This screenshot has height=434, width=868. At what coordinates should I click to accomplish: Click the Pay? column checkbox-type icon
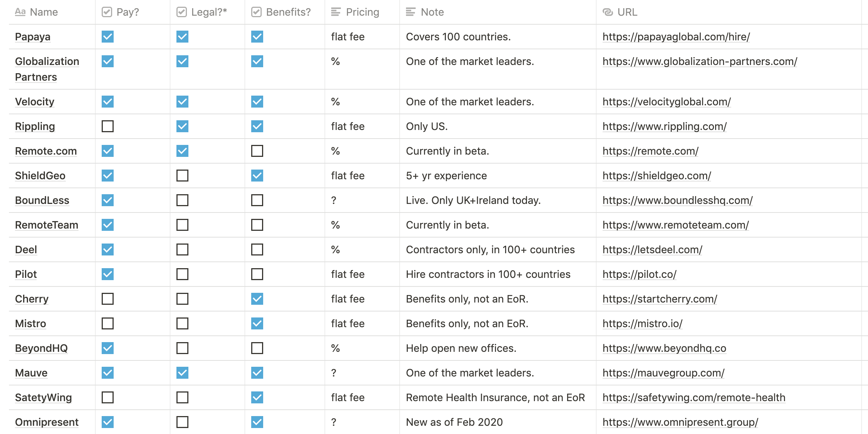click(107, 12)
